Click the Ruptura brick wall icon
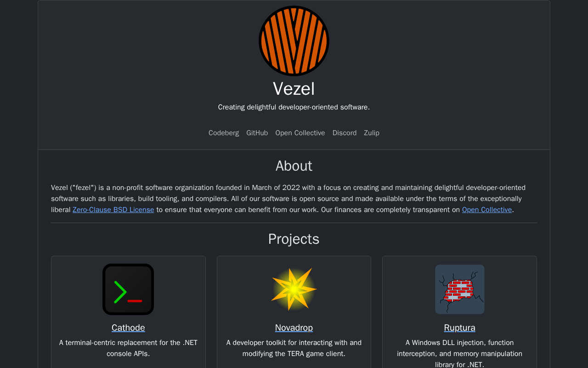Screen dimensions: 588x368 click(x=460, y=289)
